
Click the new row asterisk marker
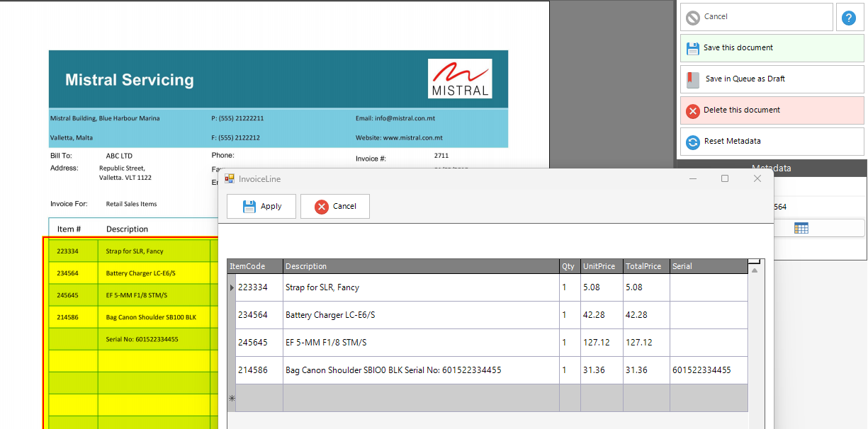click(232, 399)
